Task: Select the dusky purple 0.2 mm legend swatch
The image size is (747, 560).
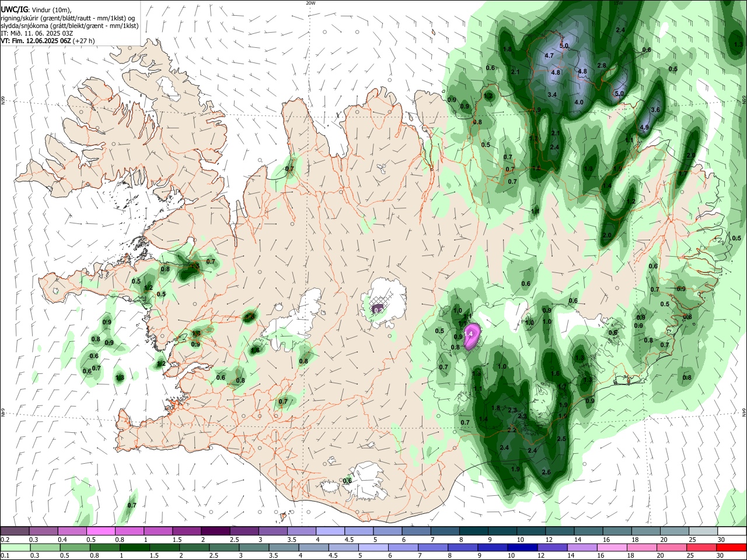Action: pyautogui.click(x=15, y=531)
